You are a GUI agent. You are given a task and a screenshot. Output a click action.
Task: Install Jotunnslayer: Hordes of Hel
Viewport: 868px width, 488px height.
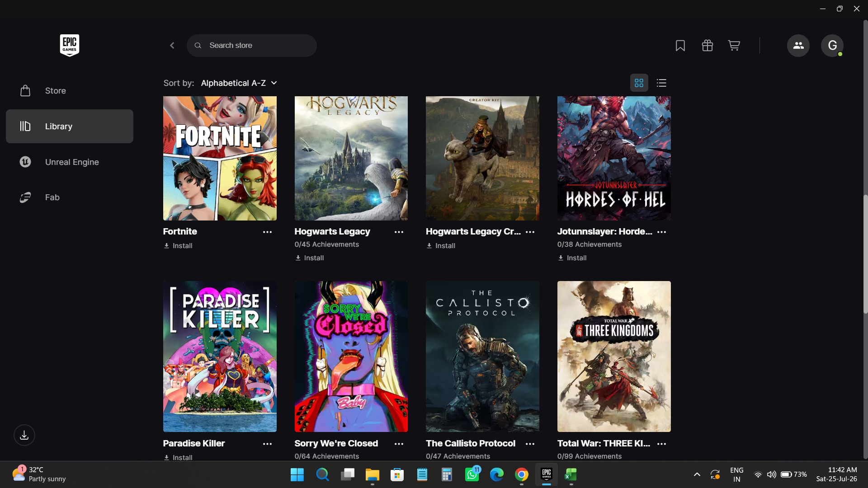[x=572, y=258]
